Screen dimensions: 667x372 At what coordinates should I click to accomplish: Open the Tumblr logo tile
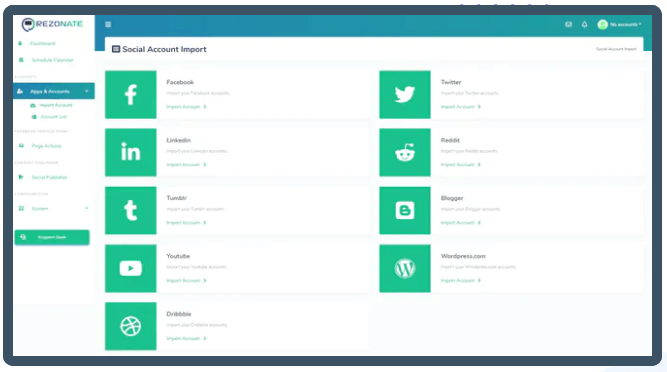coord(131,210)
